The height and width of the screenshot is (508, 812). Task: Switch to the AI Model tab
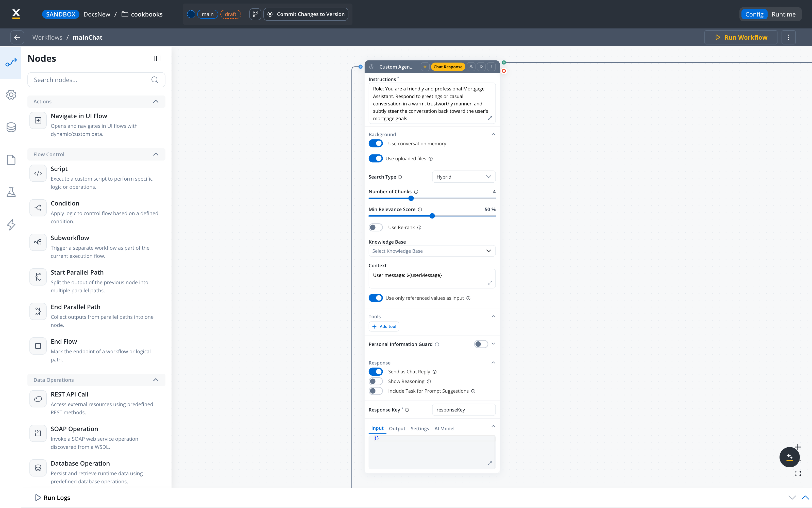pos(444,428)
